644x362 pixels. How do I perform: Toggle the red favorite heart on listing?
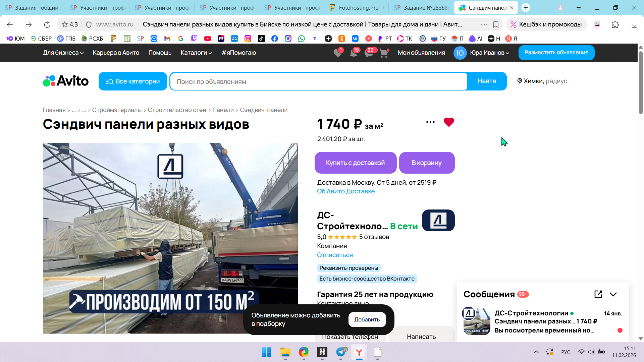pyautogui.click(x=449, y=122)
